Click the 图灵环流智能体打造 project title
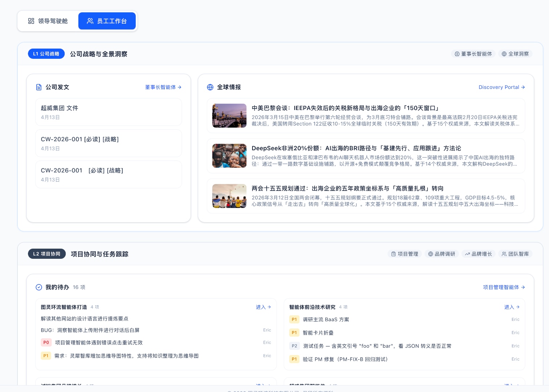 [64, 307]
